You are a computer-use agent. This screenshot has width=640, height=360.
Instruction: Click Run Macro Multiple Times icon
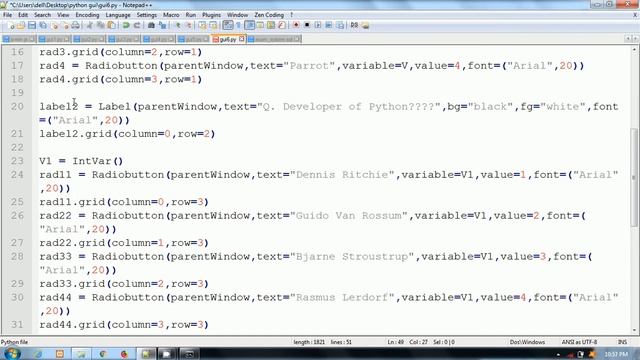[329, 25]
